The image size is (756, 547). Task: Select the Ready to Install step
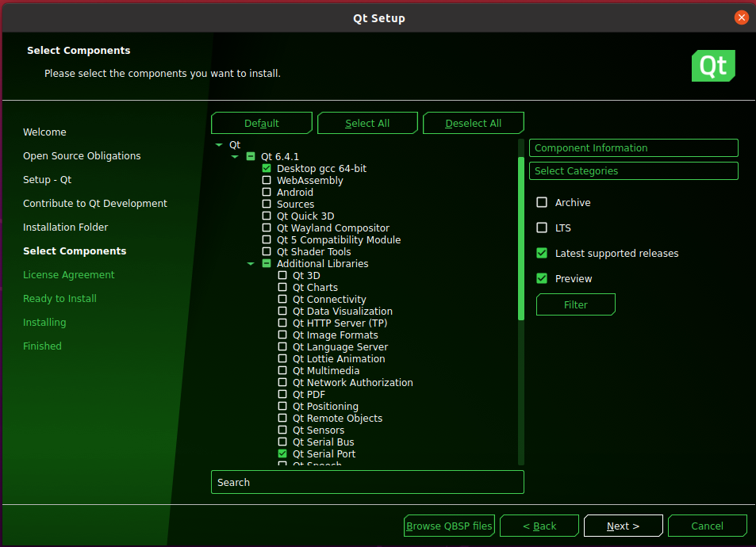coord(59,298)
